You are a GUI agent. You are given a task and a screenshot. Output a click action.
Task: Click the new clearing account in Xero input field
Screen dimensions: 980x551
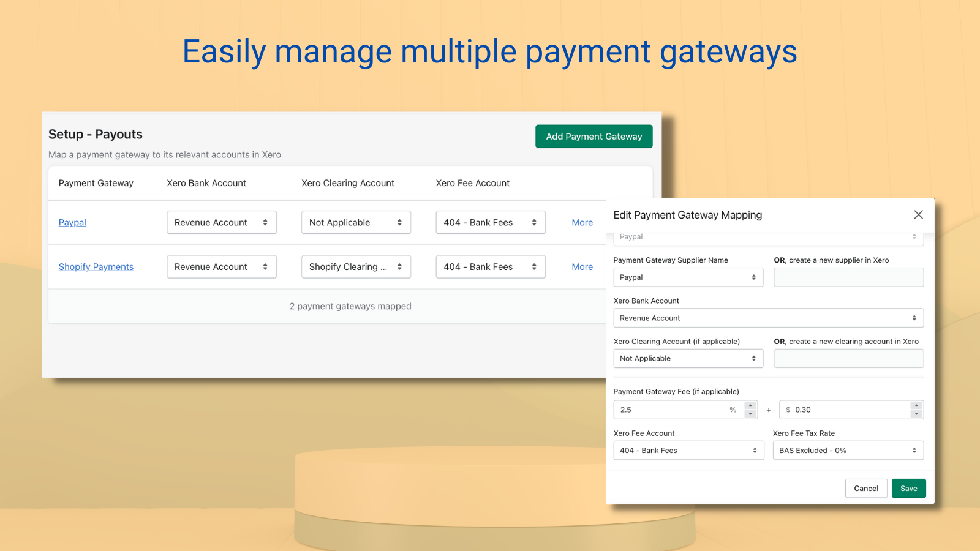click(848, 358)
